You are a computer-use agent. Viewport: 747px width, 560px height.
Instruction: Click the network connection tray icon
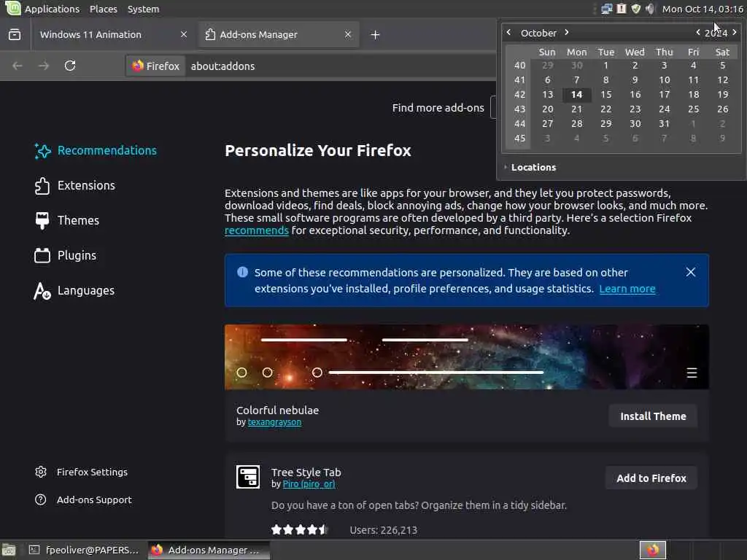pyautogui.click(x=606, y=9)
